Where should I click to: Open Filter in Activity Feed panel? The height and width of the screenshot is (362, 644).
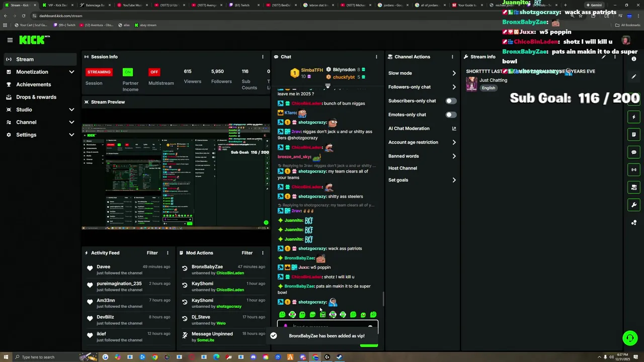pos(152,253)
